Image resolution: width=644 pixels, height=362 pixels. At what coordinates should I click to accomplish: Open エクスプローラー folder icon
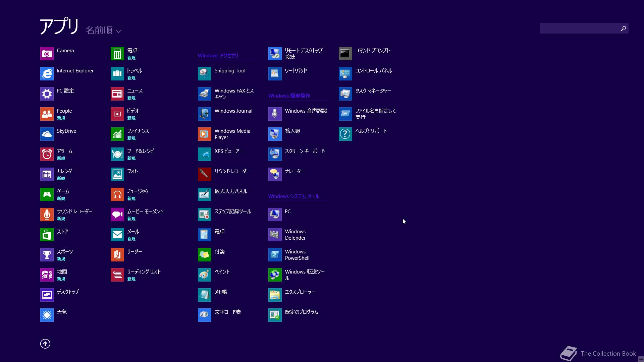pyautogui.click(x=275, y=295)
